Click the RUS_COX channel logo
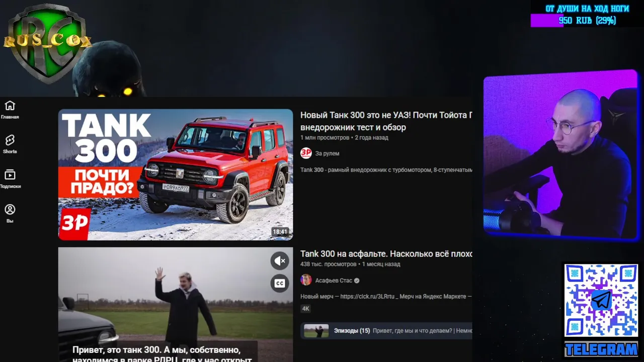This screenshot has width=644, height=362. (48, 43)
